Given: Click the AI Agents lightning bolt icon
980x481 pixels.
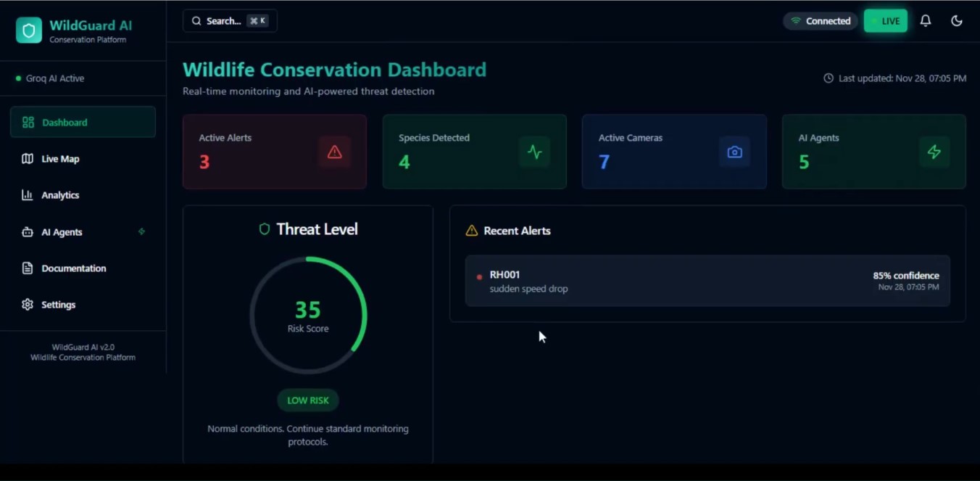Looking at the screenshot, I should pyautogui.click(x=934, y=152).
